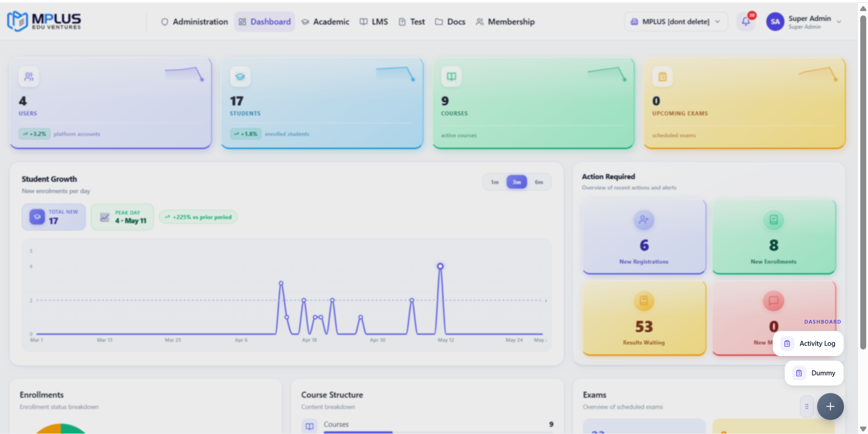Image resolution: width=868 pixels, height=434 pixels.
Task: Open the New Enrollments card
Action: point(774,237)
